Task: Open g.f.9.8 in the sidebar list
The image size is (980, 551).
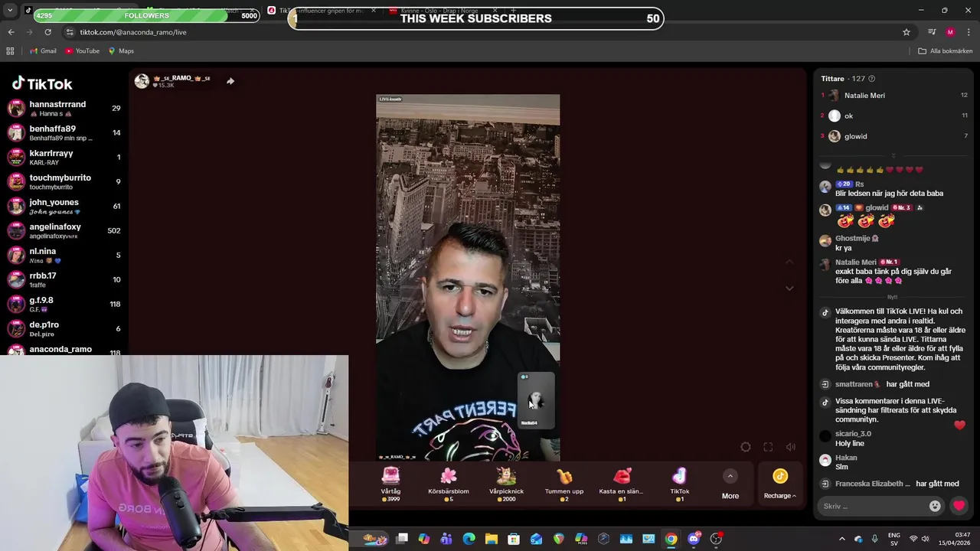Action: [x=64, y=304]
